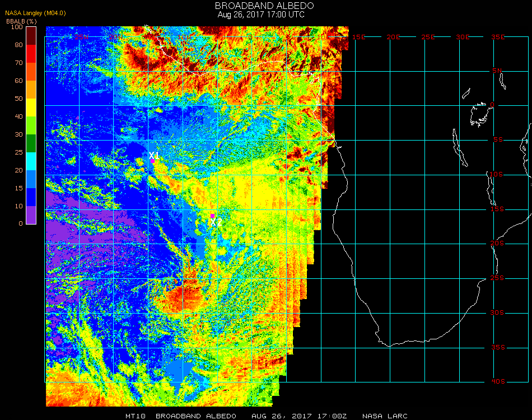The width and height of the screenshot is (532, 420).
Task: Click the legend value 50
Action: (x=18, y=99)
